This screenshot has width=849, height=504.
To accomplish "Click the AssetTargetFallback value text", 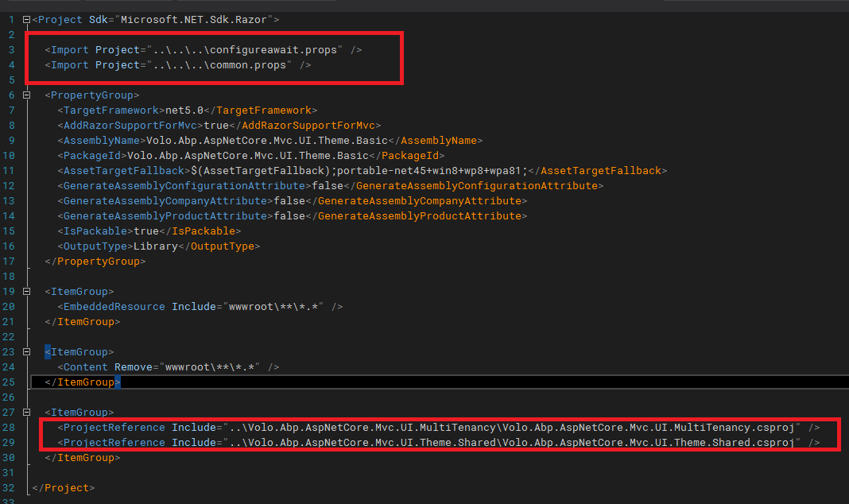I will coord(359,171).
